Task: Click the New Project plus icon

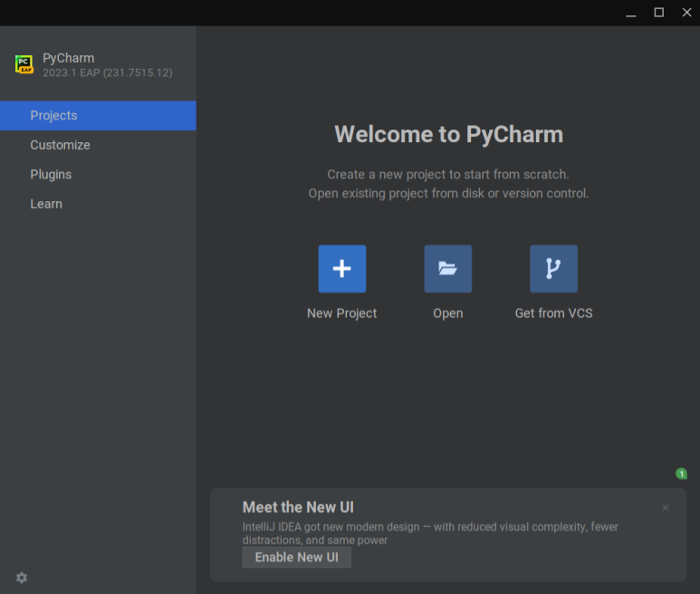Action: pyautogui.click(x=342, y=269)
